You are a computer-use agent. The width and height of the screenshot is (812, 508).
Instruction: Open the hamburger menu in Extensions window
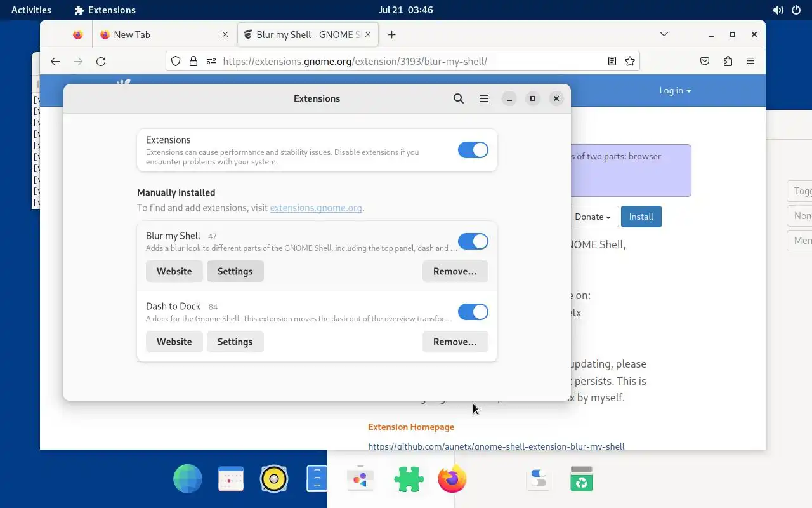(484, 98)
